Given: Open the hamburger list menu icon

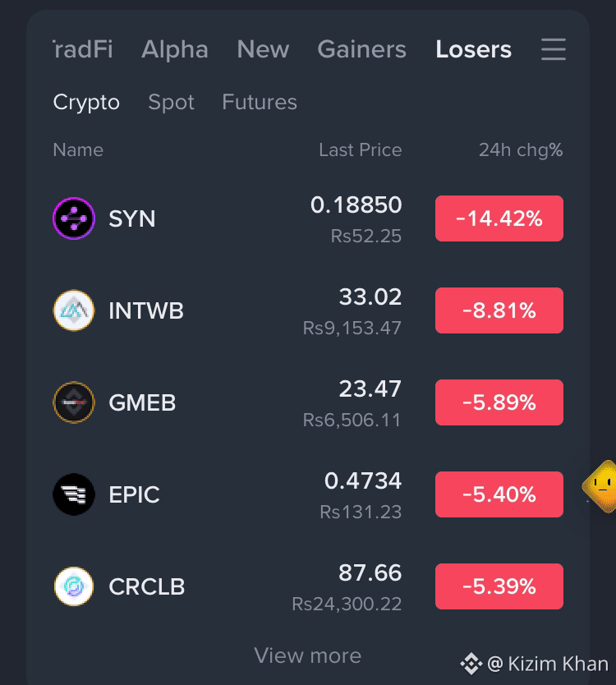Looking at the screenshot, I should [553, 49].
